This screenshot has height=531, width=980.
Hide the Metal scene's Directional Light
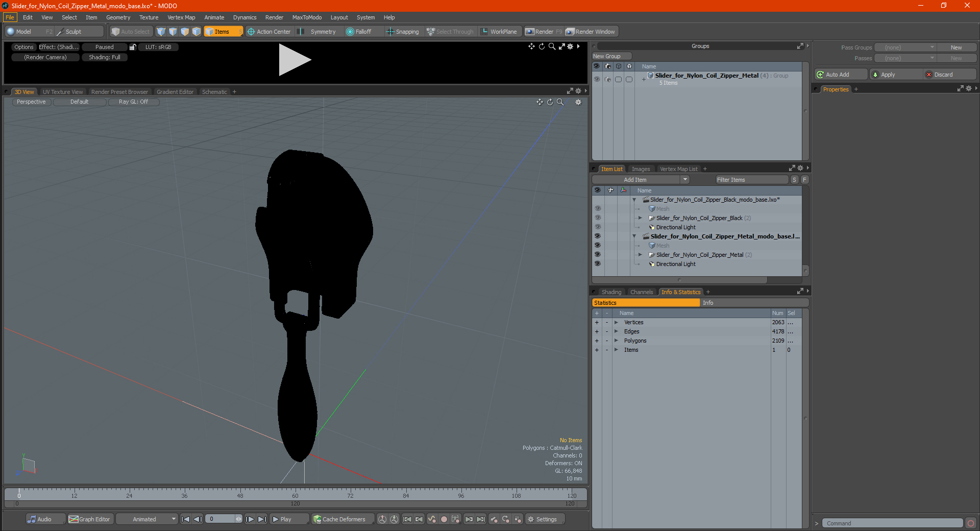click(597, 264)
